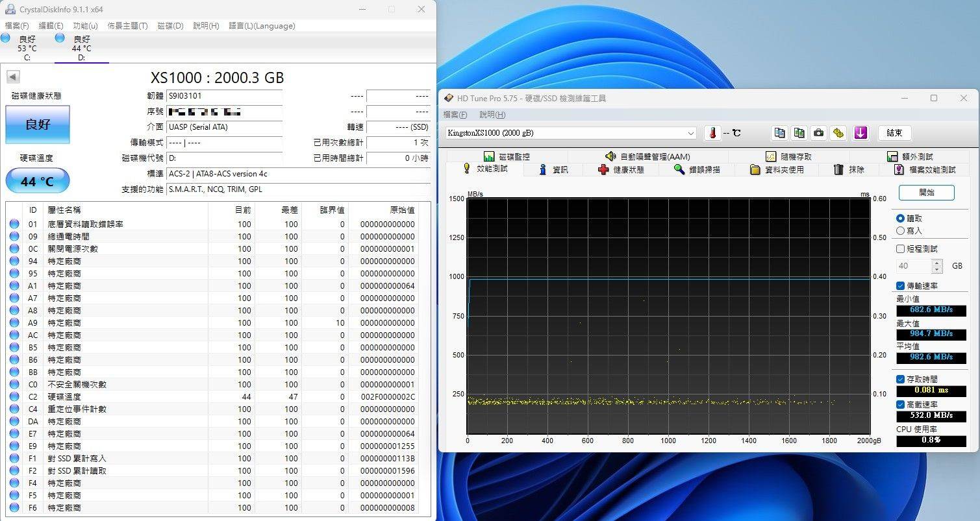Select the 寫入 write radio button
The image size is (980, 521).
point(900,230)
